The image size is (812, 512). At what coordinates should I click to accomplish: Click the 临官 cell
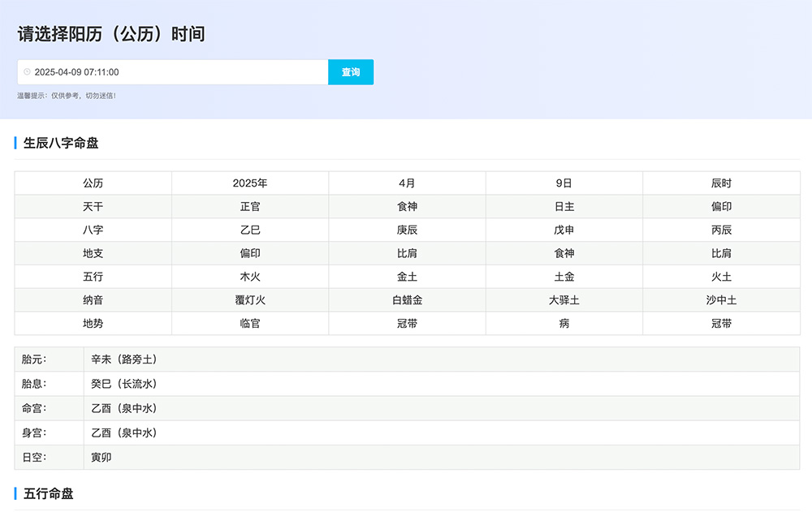250,323
